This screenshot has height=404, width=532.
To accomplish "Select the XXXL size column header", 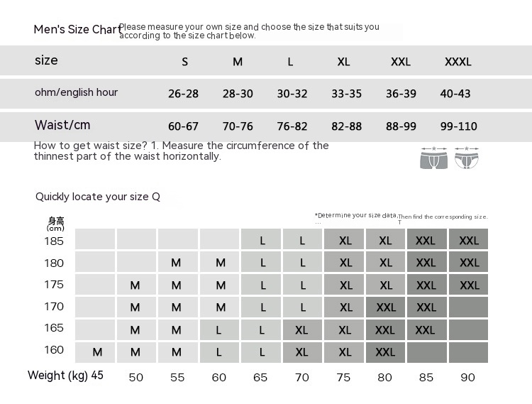I will pyautogui.click(x=458, y=62).
